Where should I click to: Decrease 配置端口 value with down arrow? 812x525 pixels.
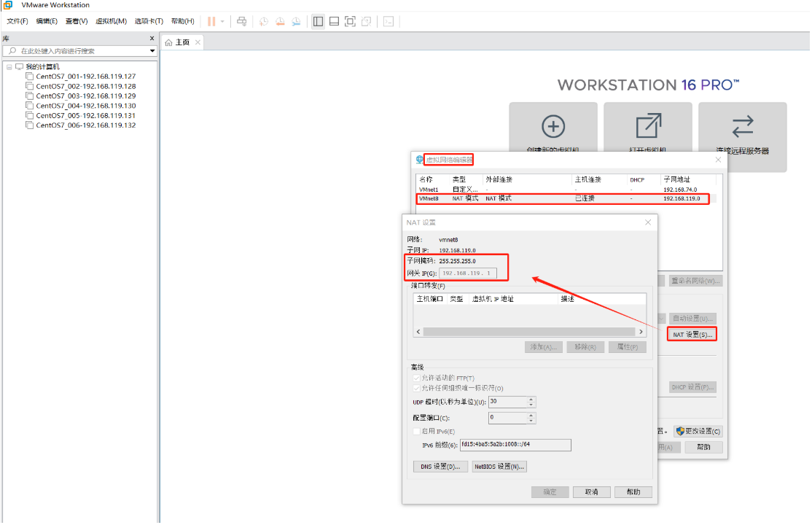click(x=531, y=421)
